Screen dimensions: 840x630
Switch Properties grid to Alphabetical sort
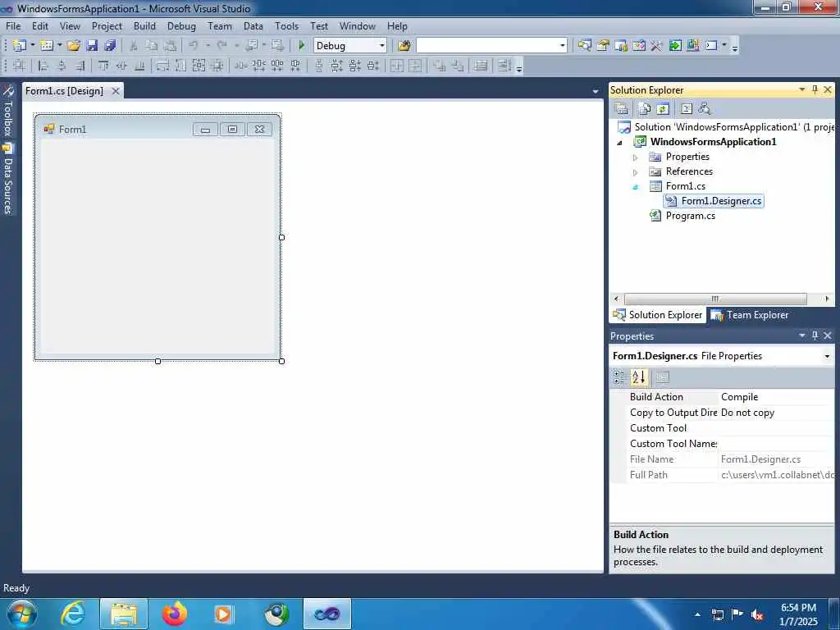click(x=638, y=377)
